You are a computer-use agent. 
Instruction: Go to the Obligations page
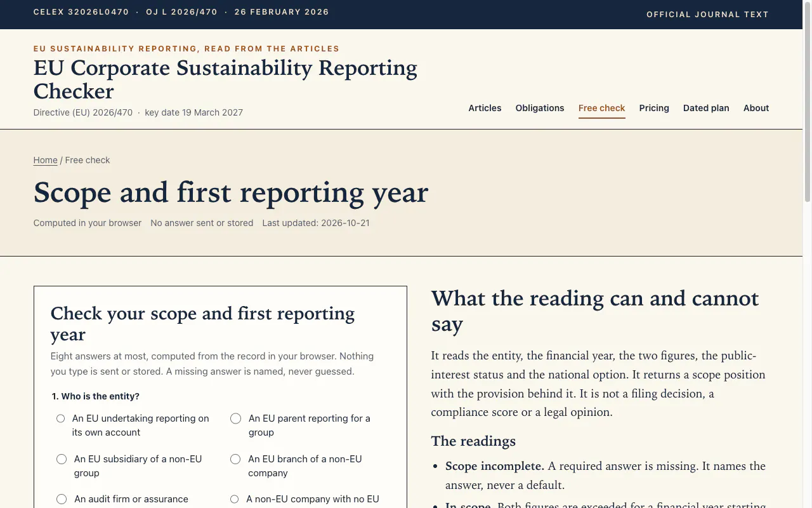point(540,108)
